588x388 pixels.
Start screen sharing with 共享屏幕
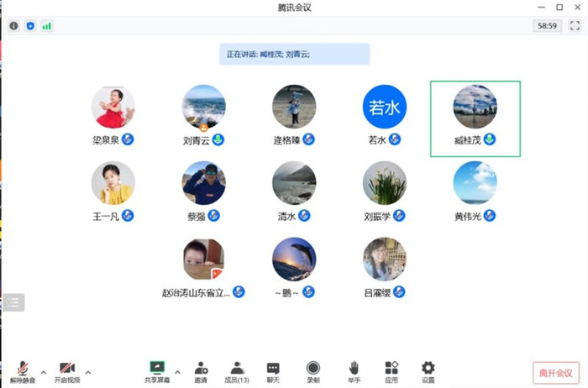click(157, 371)
